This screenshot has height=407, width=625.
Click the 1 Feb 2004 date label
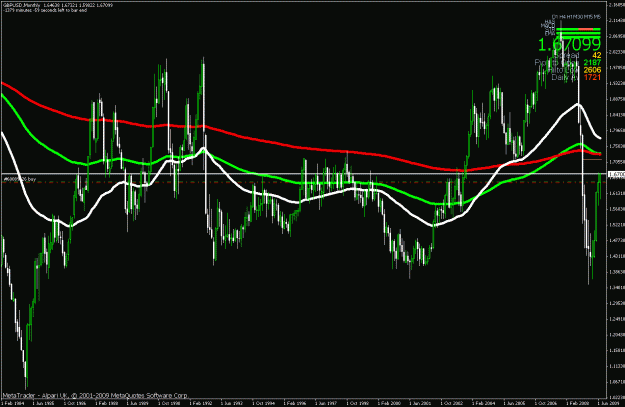click(x=483, y=403)
